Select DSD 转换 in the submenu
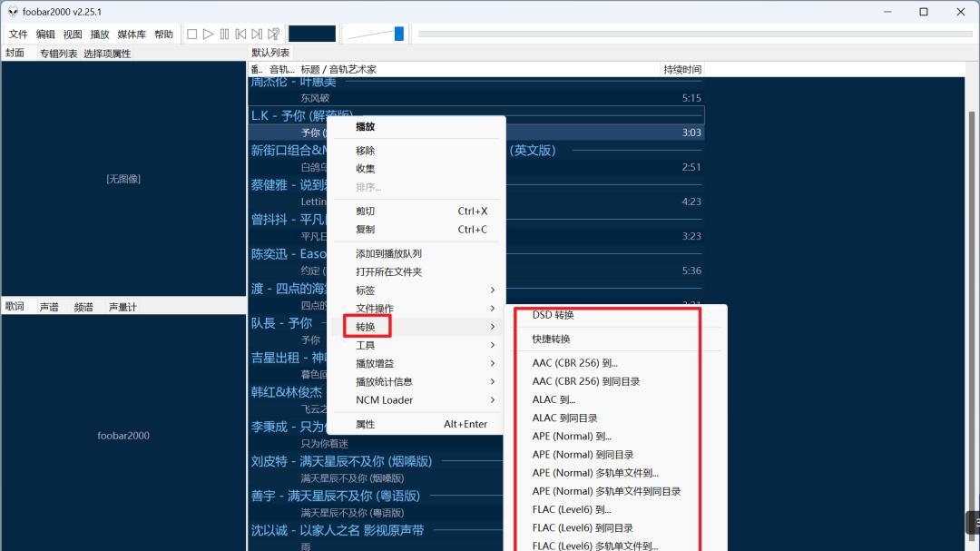This screenshot has width=980, height=551. [615, 315]
